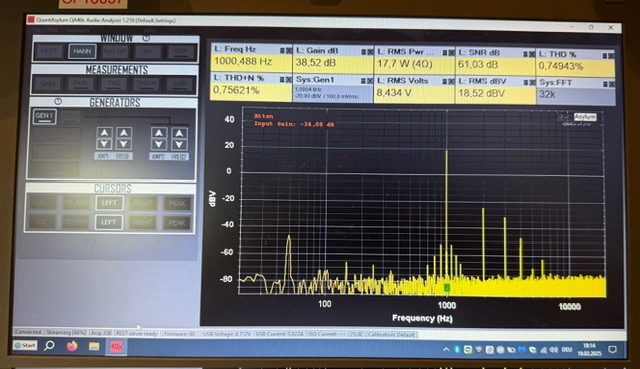Open Windows search from the taskbar

click(x=49, y=346)
